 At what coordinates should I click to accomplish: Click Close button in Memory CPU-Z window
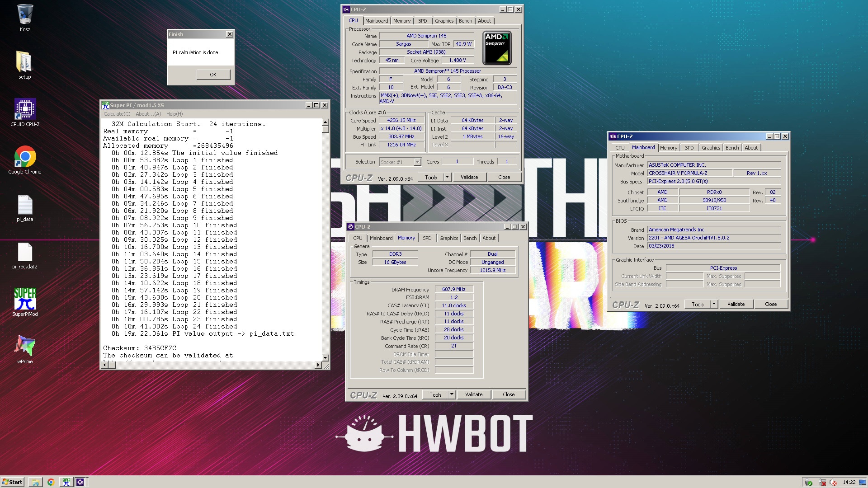pyautogui.click(x=509, y=394)
